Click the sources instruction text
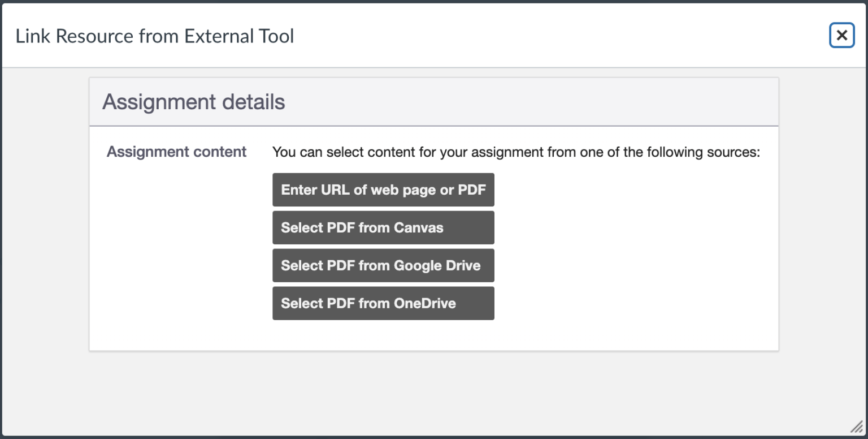 (516, 152)
